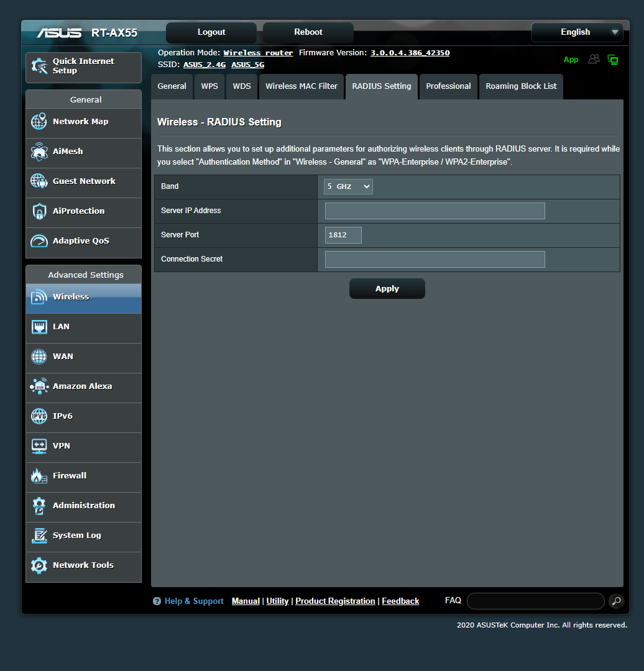Open the Band dropdown
Image resolution: width=644 pixels, height=671 pixels.
[348, 186]
